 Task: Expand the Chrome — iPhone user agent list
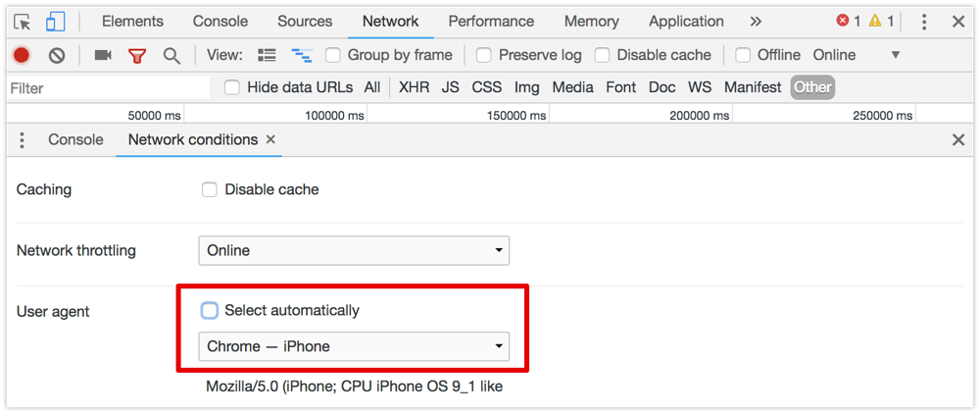point(354,346)
